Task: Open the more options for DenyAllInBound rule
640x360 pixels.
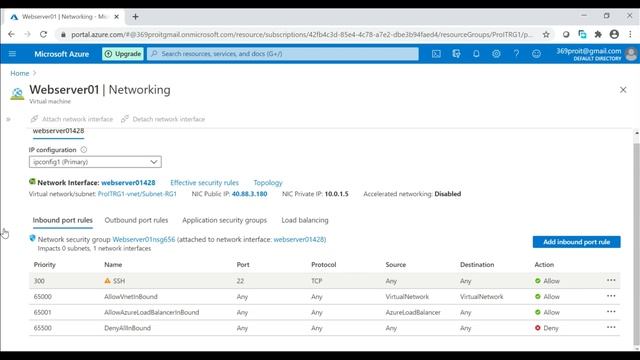Action: coord(611,328)
